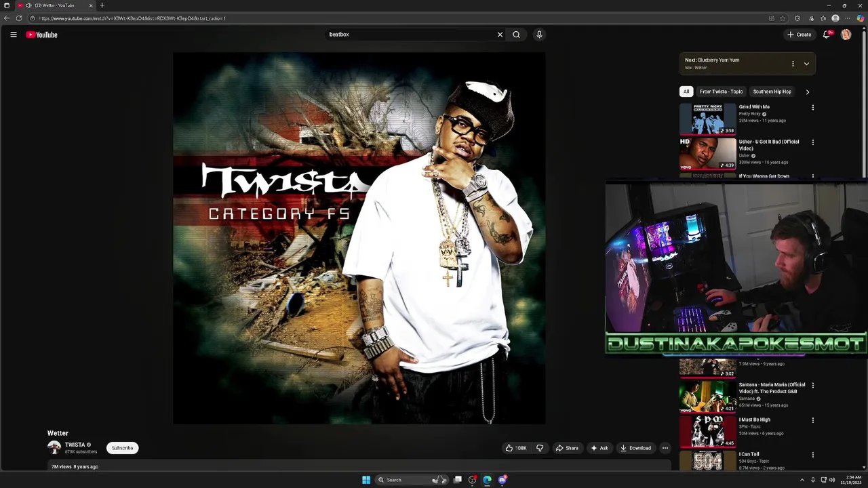Open Santana - Maria Maria video thumbnail
Screen dimensions: 868x488
click(x=707, y=396)
